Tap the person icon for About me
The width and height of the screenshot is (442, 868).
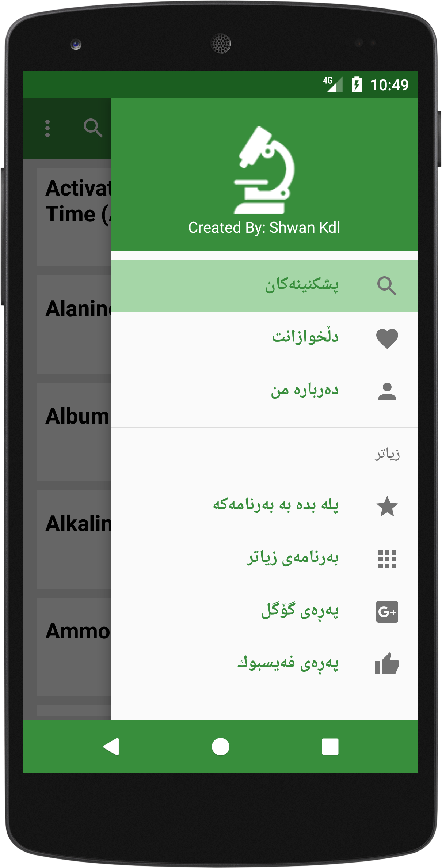coord(387,391)
